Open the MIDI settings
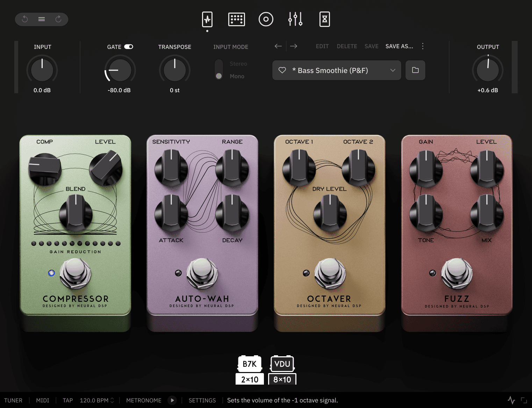This screenshot has width=532, height=408. [x=43, y=400]
